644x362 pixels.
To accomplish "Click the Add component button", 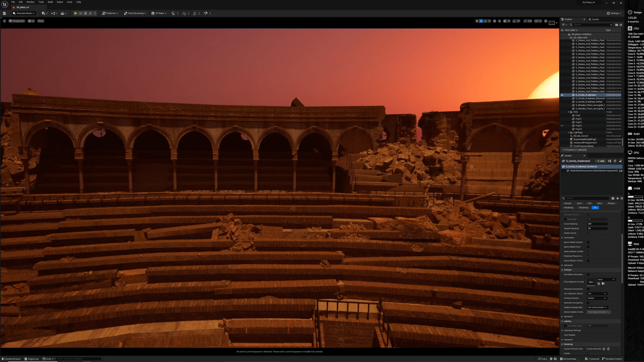I will coord(601,161).
